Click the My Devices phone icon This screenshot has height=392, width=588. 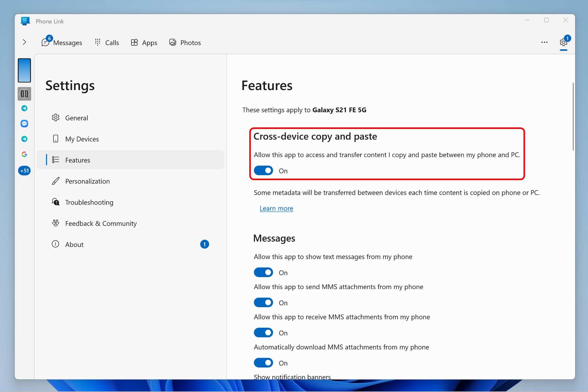tap(55, 139)
